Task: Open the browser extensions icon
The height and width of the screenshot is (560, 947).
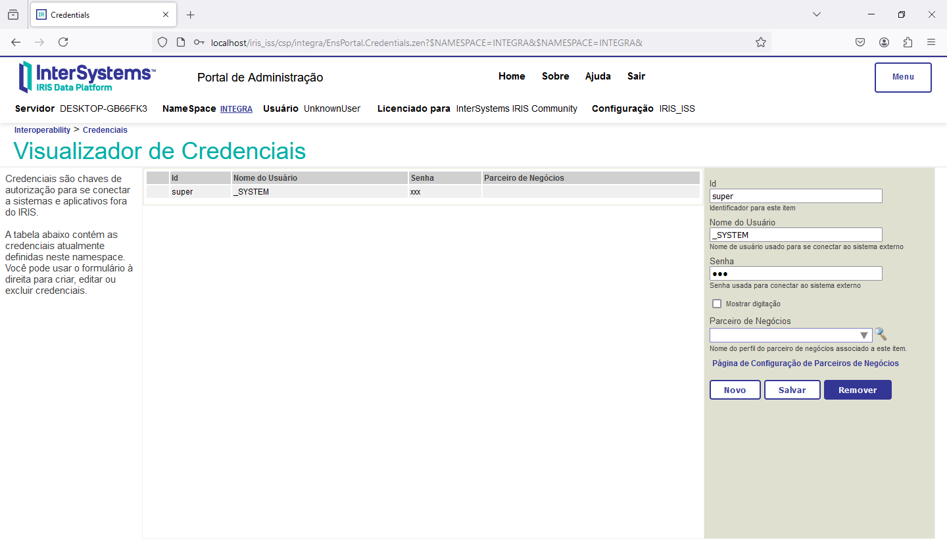Action: (908, 42)
